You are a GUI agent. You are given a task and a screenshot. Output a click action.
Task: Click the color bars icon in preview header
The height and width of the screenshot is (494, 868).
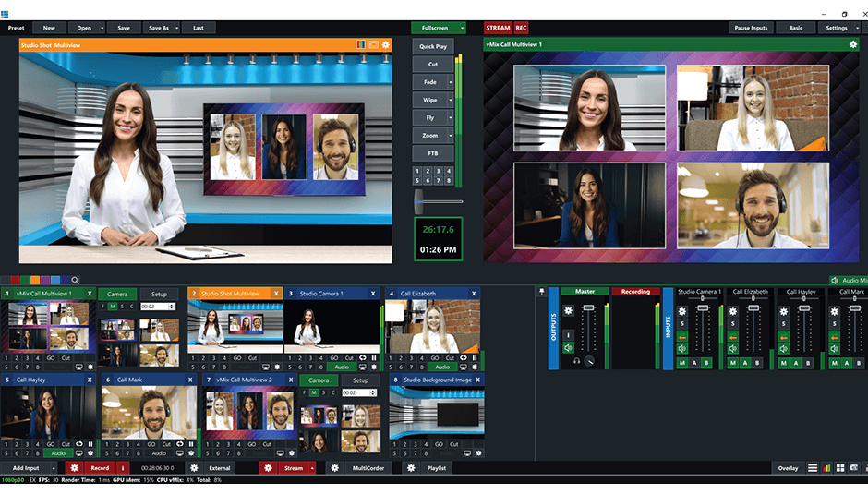362,44
